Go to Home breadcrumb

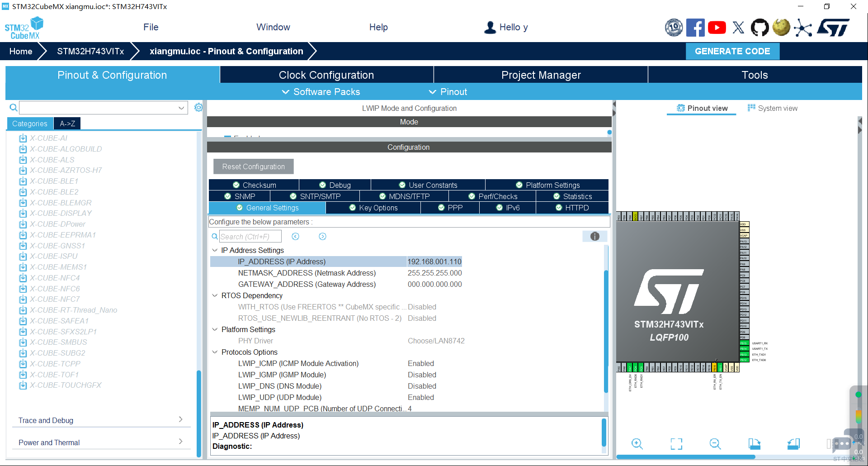pos(21,51)
